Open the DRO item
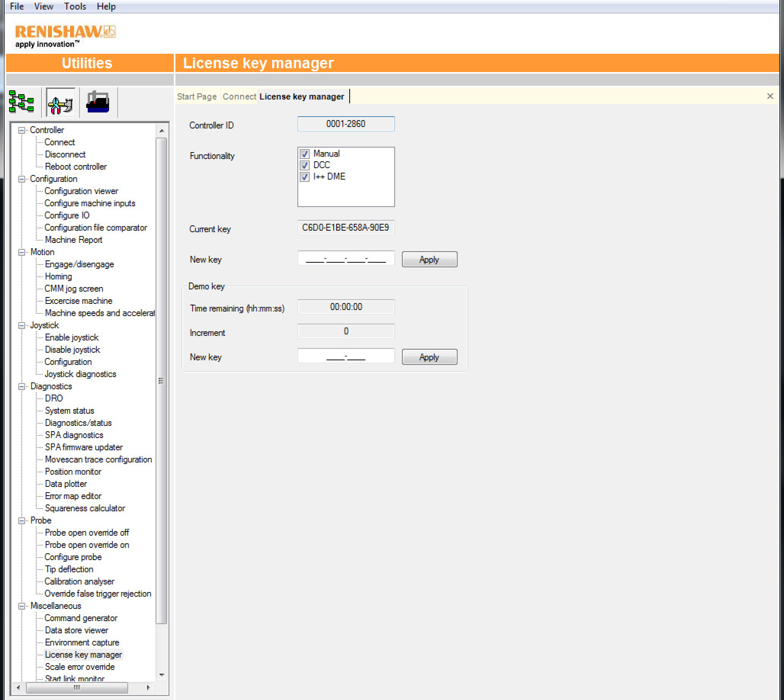This screenshot has height=700, width=784. click(x=54, y=399)
